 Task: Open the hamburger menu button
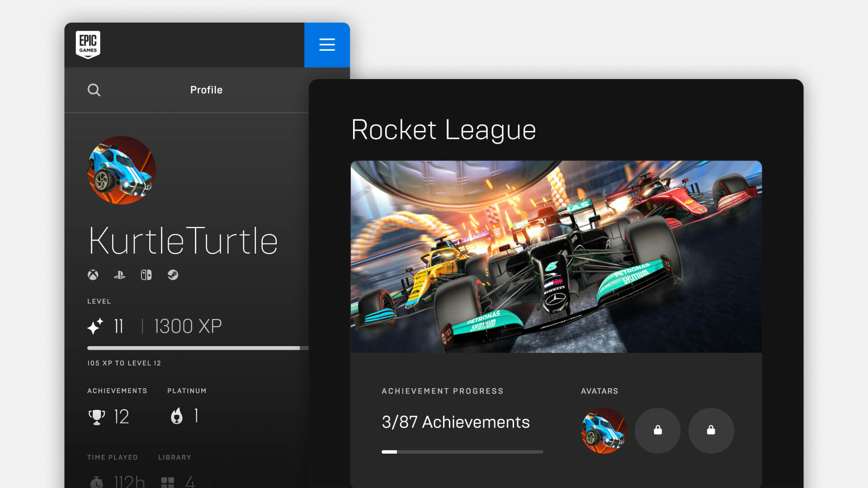click(x=327, y=45)
